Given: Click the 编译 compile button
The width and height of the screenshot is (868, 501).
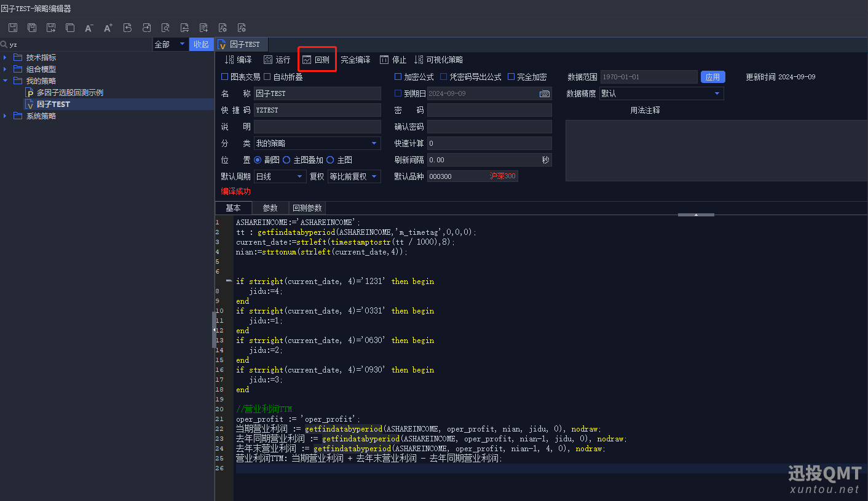Looking at the screenshot, I should [238, 60].
